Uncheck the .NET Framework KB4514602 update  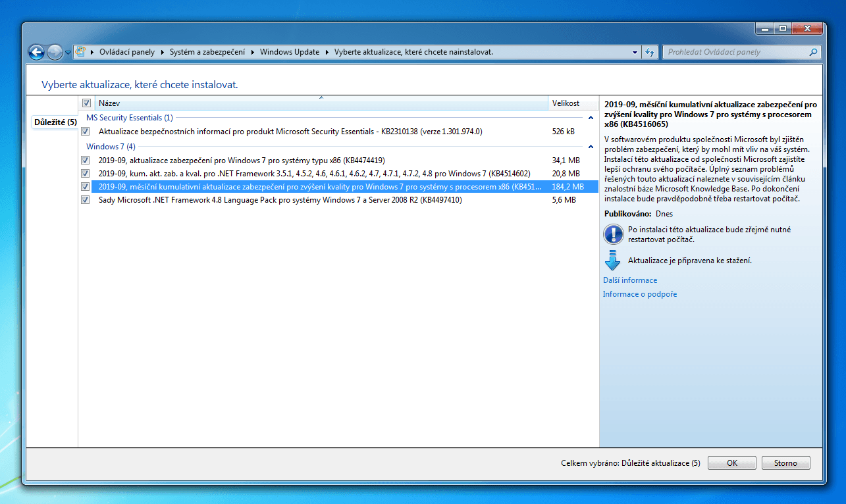pyautogui.click(x=86, y=174)
